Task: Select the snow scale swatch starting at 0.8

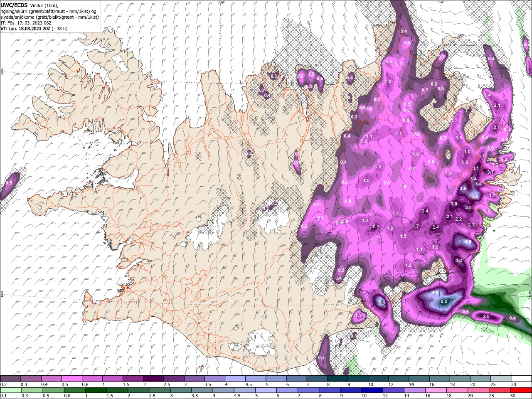Action: [x=92, y=379]
